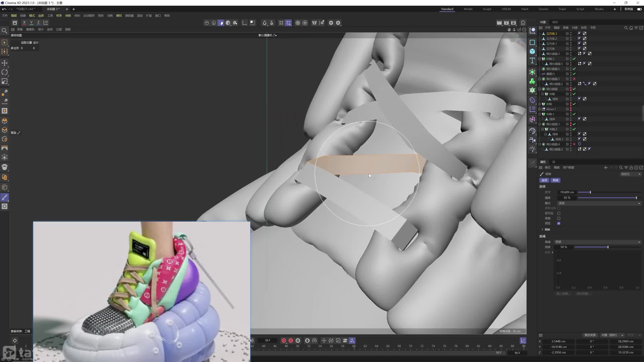Open the 自定义 preset dropdown
The image size is (644, 362).
[631, 174]
